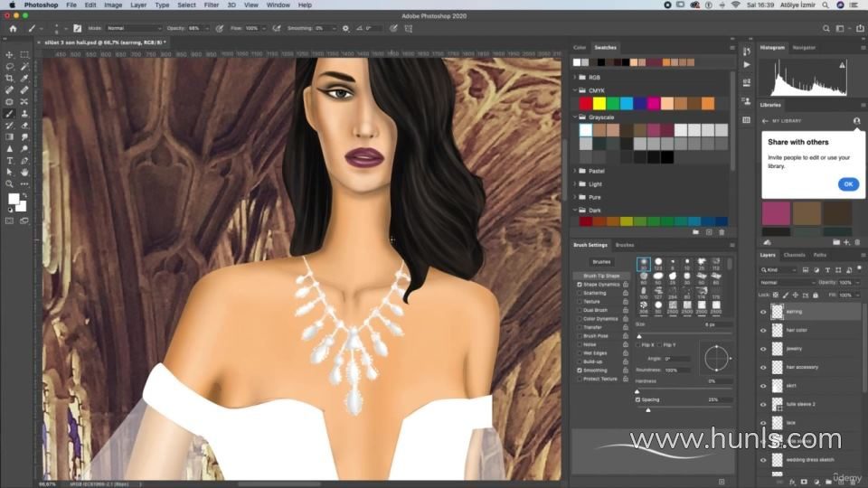
Task: Click the Brushes button in Brush Settings
Action: pos(601,261)
